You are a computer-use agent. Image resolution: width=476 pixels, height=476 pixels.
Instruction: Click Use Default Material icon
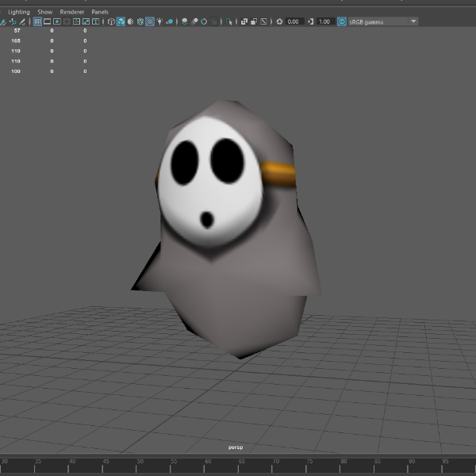coord(131,21)
